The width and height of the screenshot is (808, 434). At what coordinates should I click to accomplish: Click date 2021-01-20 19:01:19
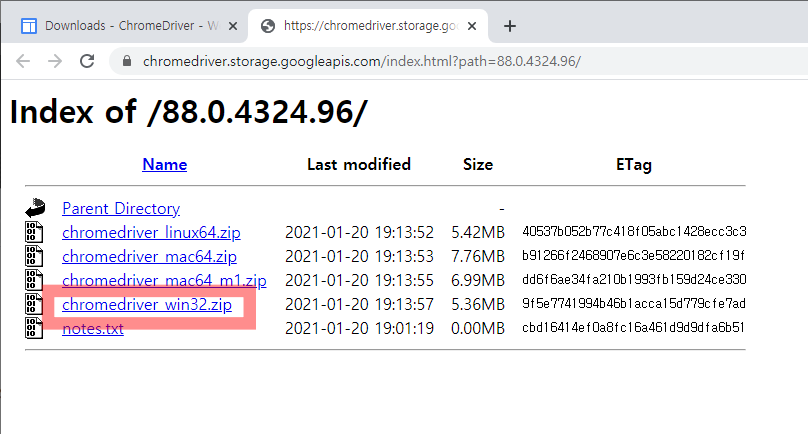click(359, 328)
